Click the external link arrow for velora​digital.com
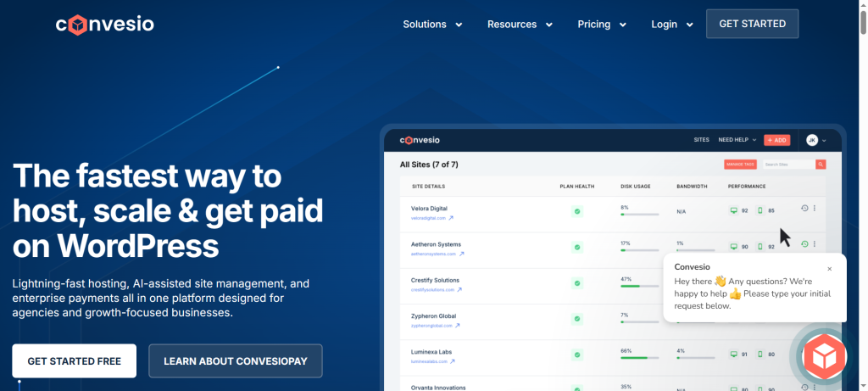 [453, 218]
